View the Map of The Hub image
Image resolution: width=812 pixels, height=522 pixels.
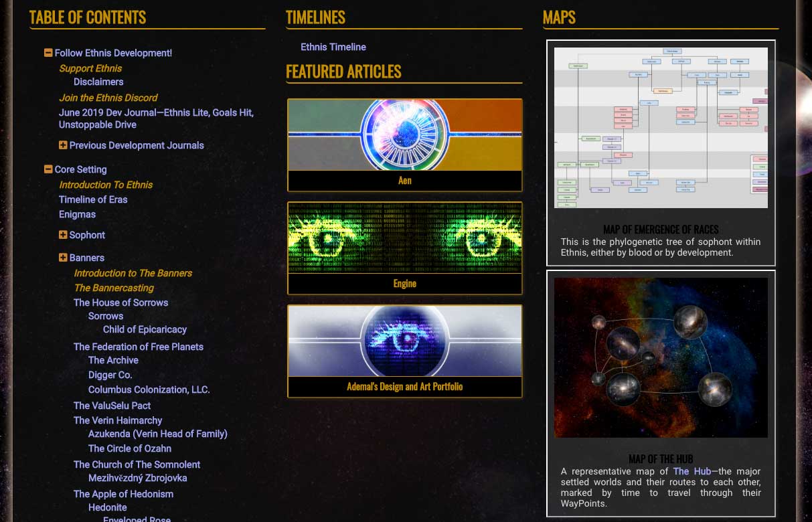click(660, 357)
